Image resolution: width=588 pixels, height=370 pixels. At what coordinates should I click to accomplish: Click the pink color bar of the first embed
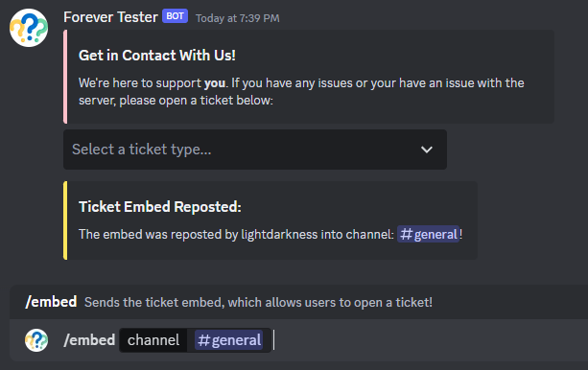[65, 77]
